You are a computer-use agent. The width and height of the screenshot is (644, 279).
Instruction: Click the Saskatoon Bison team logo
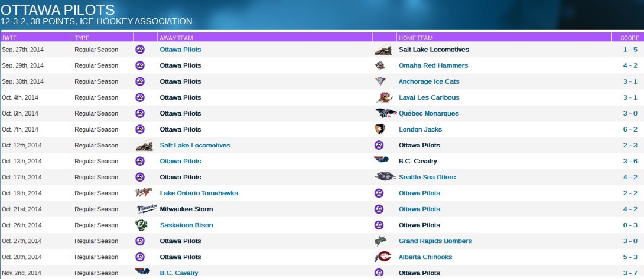point(141,225)
